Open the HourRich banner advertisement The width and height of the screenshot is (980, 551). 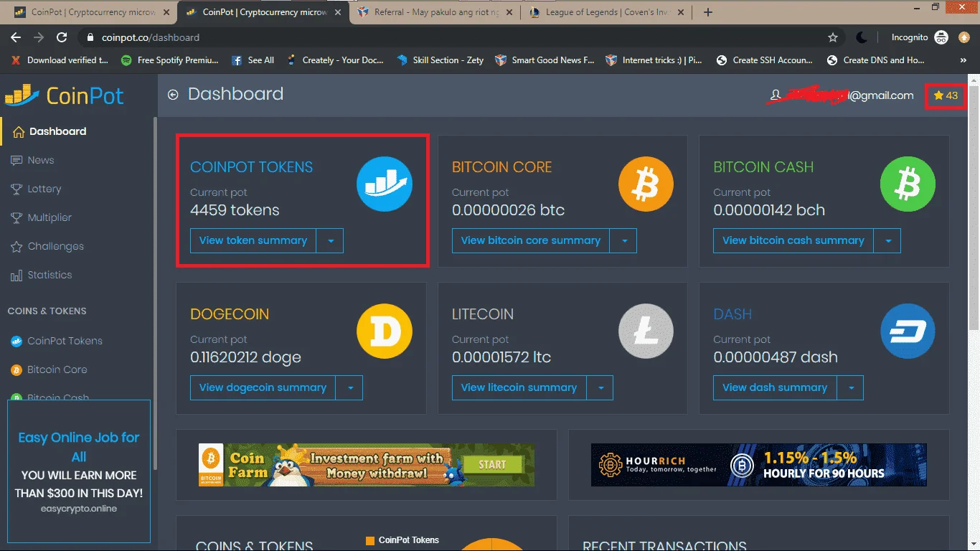(x=759, y=464)
